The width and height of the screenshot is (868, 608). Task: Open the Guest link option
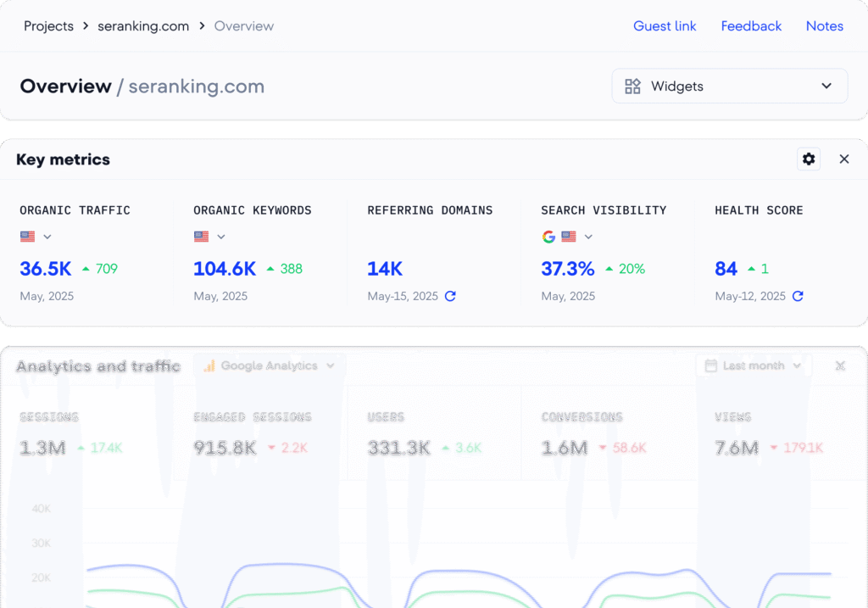665,25
